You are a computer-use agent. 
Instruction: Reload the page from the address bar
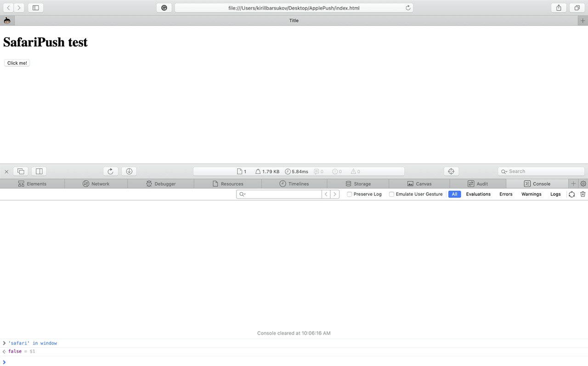tap(408, 8)
